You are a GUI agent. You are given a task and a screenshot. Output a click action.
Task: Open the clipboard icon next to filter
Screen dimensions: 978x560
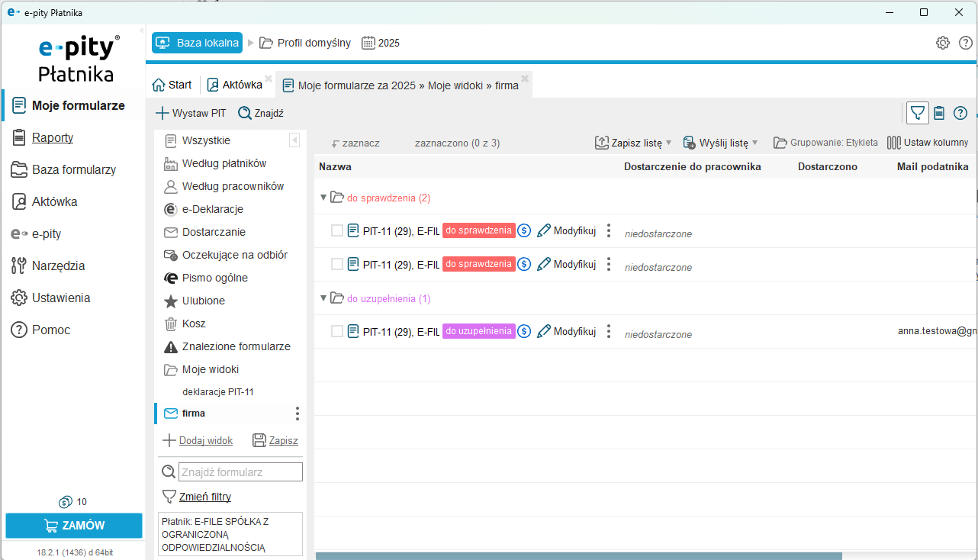(x=939, y=113)
